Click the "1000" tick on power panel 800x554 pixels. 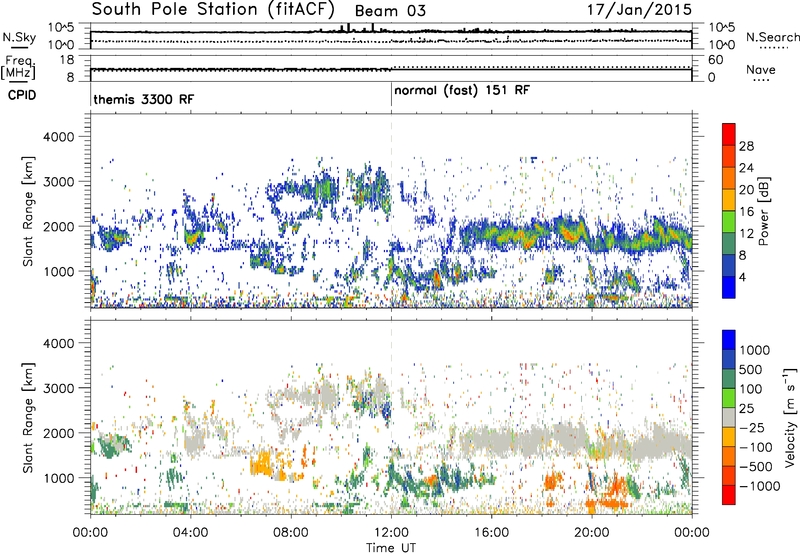[58, 271]
